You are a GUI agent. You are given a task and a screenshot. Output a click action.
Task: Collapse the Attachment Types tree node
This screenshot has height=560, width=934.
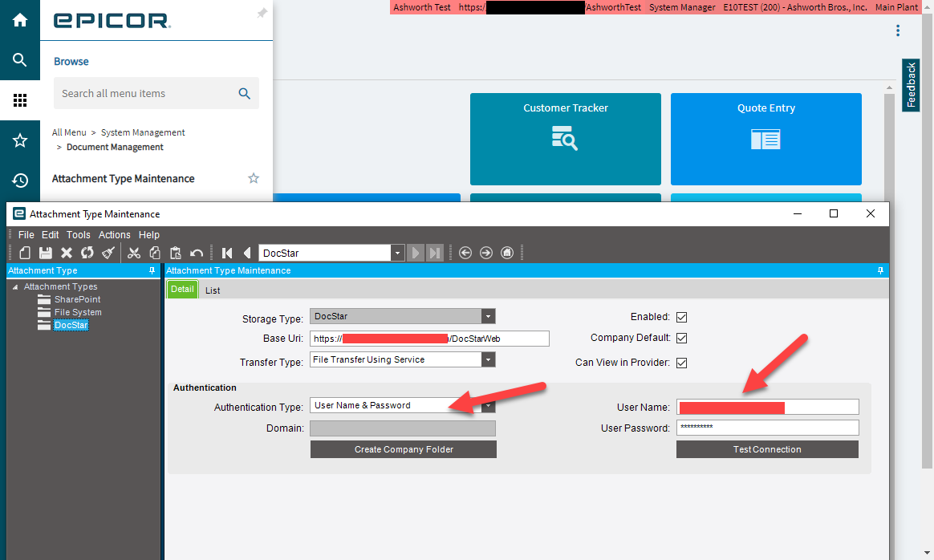[15, 287]
